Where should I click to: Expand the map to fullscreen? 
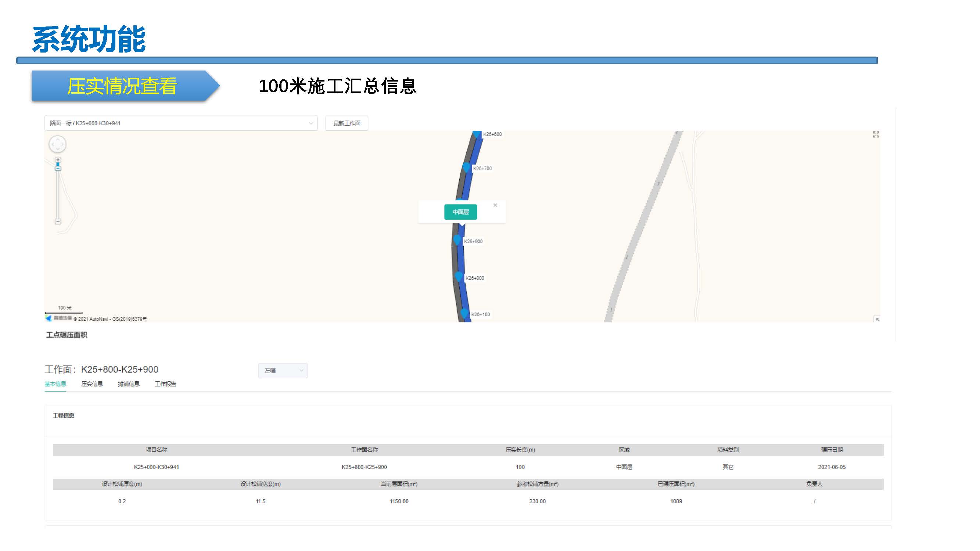[876, 134]
